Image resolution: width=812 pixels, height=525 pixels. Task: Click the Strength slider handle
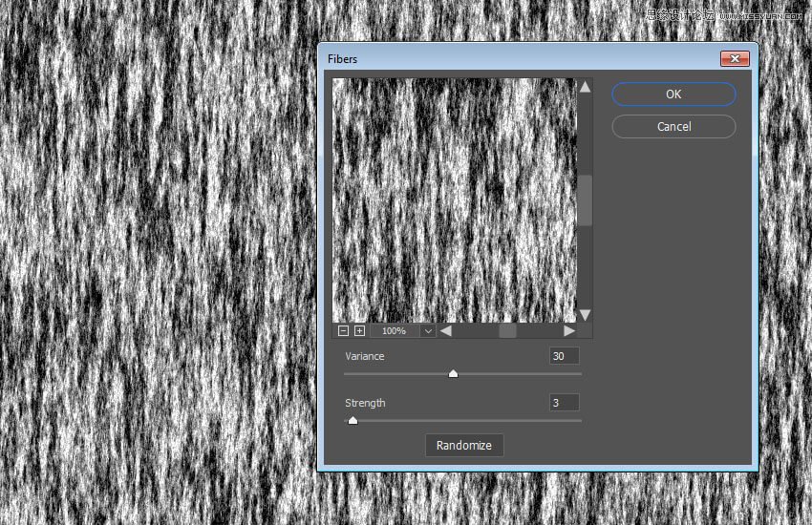[353, 420]
